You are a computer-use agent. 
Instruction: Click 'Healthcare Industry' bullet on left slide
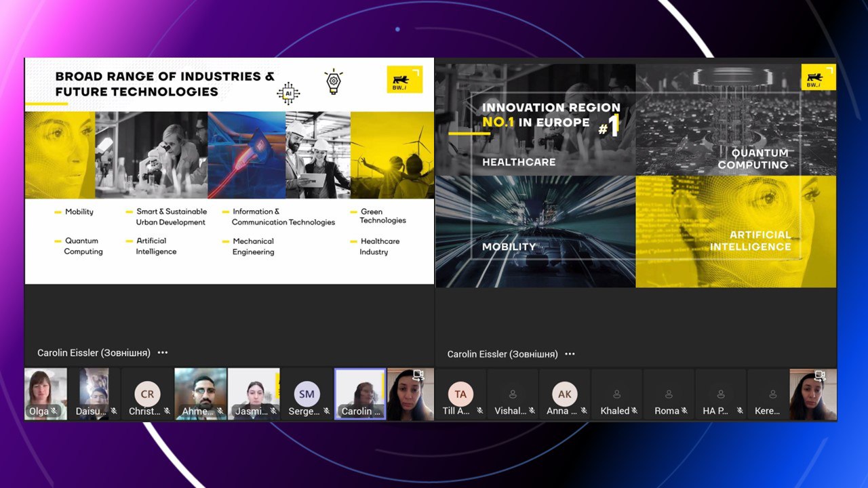(x=380, y=247)
